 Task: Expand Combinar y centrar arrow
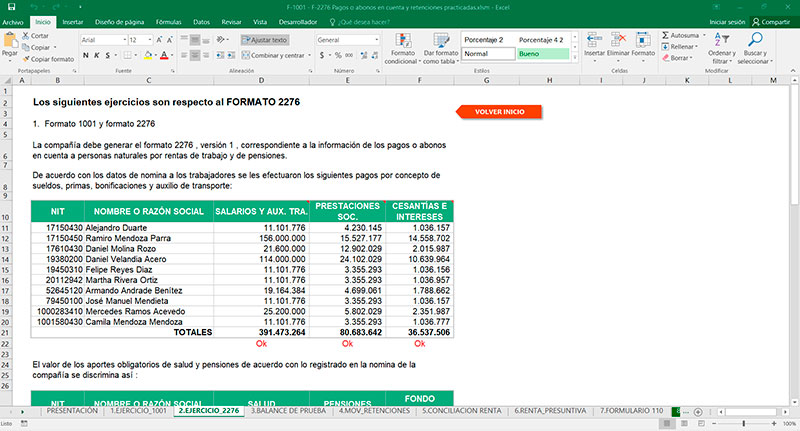[310, 55]
